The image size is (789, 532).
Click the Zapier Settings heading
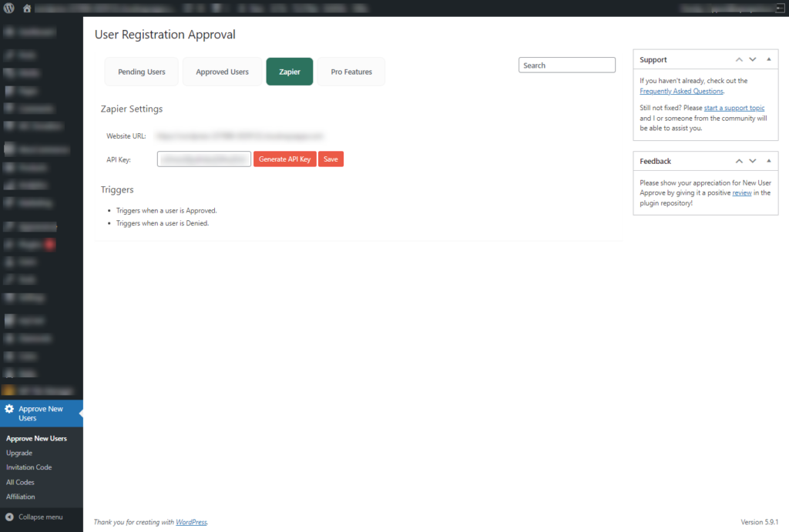(131, 109)
